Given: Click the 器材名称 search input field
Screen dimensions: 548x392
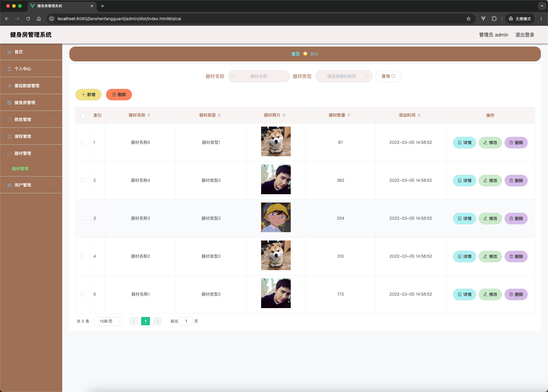Looking at the screenshot, I should click(259, 76).
